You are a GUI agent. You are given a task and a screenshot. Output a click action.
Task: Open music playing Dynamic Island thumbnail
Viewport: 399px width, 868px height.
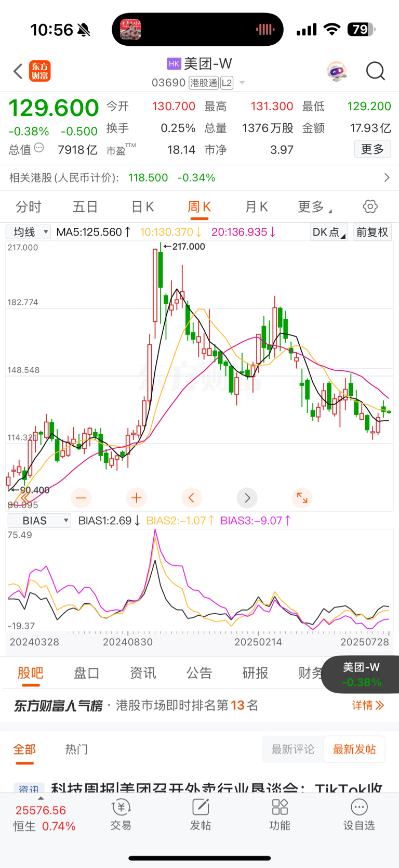click(130, 30)
